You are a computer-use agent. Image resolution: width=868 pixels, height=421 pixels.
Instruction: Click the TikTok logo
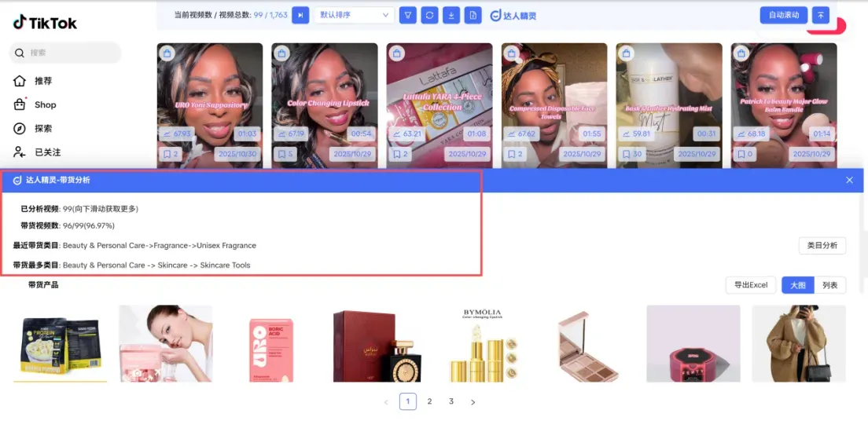(x=45, y=23)
